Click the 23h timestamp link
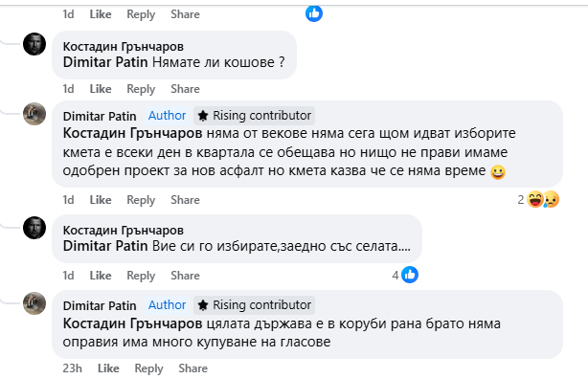This screenshot has width=588, height=379. point(73,368)
